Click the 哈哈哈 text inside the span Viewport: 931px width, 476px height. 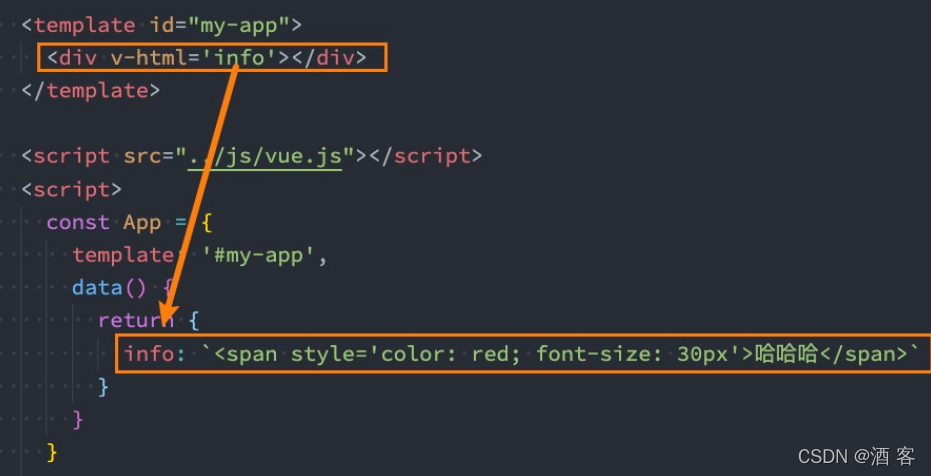click(x=787, y=354)
